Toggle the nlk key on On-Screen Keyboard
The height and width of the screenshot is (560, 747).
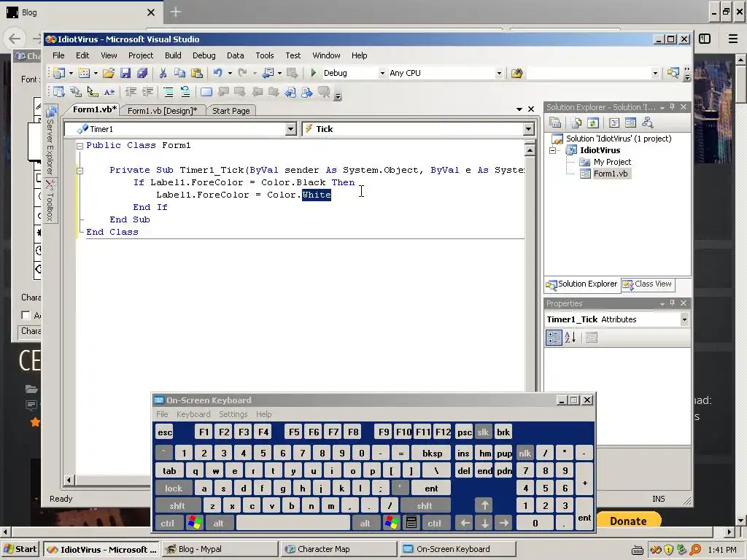coord(525,454)
